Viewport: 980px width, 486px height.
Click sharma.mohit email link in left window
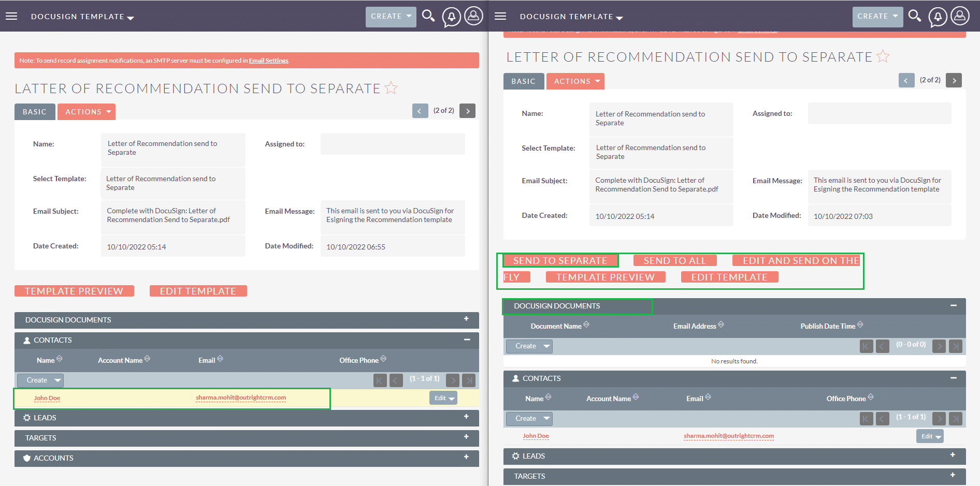(241, 397)
